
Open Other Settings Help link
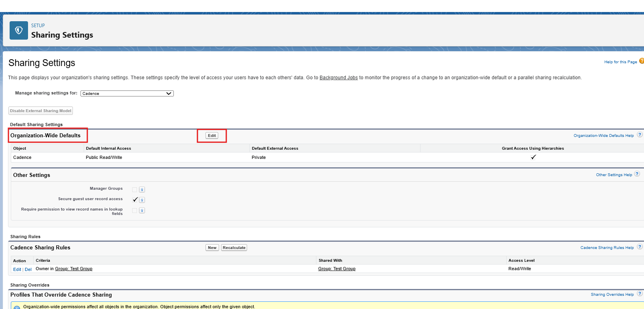click(614, 175)
